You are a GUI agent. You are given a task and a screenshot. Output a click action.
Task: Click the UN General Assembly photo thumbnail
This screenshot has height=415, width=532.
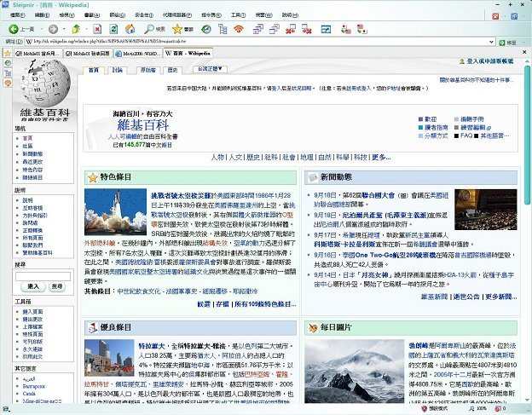(x=485, y=210)
